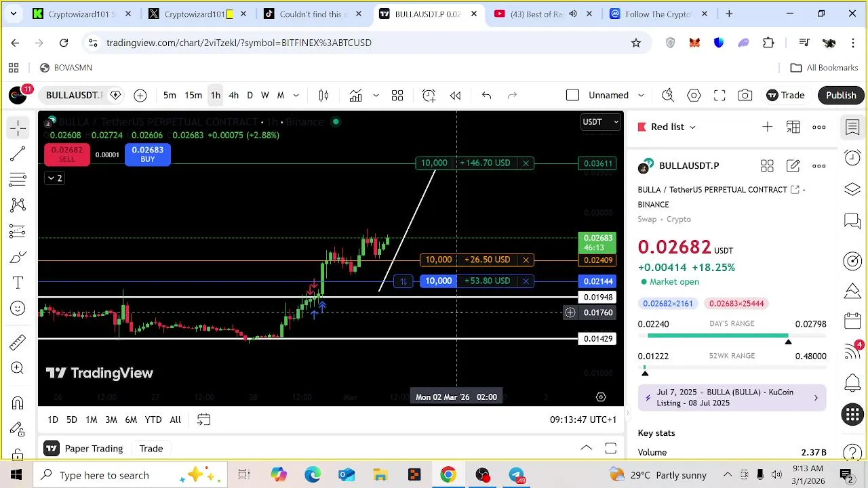
Task: Click the red SELL 0.02682 button
Action: coord(66,155)
